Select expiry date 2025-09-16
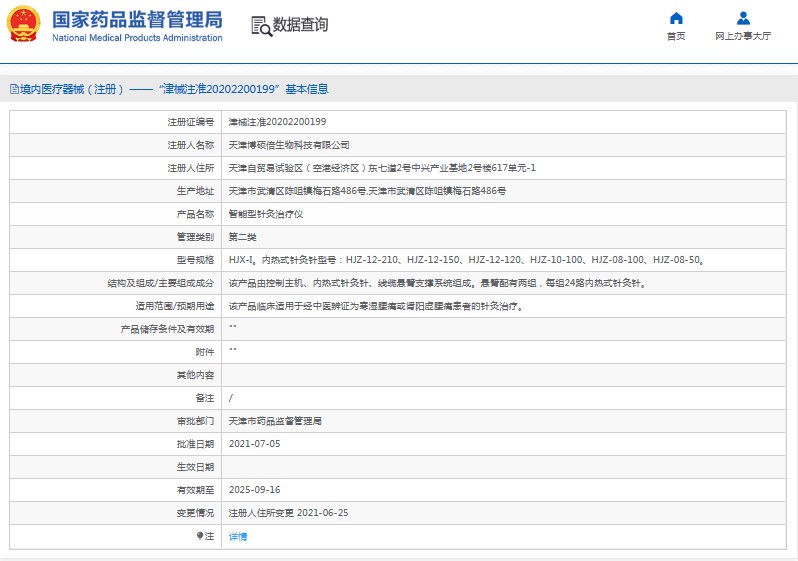Image resolution: width=798 pixels, height=561 pixels. (x=254, y=490)
